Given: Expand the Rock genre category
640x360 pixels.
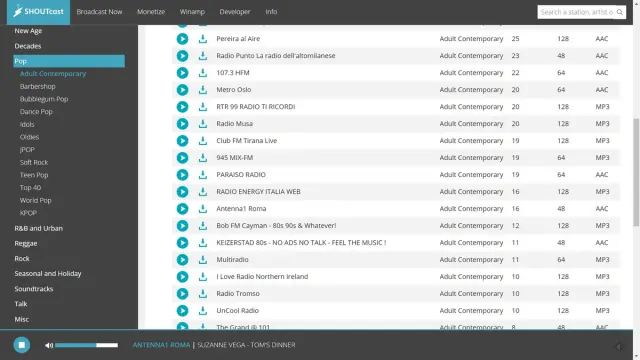Looking at the screenshot, I should coord(22,258).
